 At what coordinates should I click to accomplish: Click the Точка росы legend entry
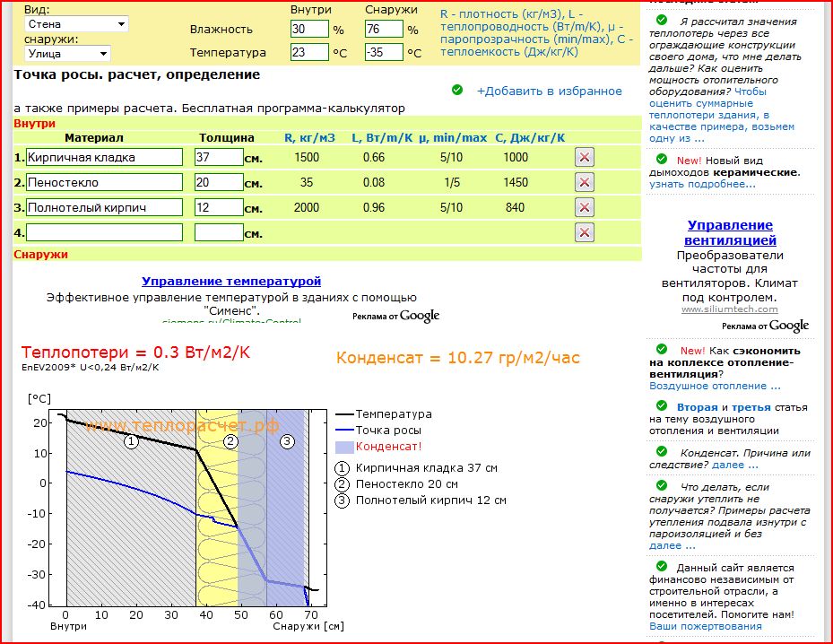coord(378,430)
